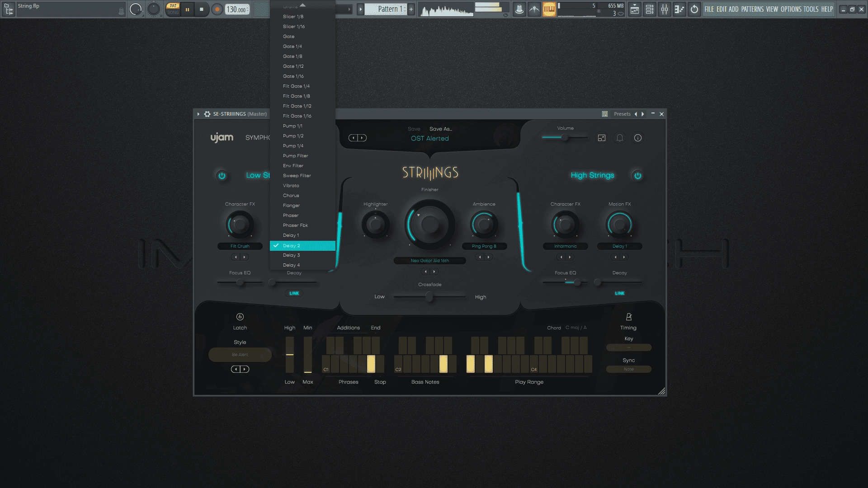
Task: Click the undo history circular arrow icon
Action: pos(694,9)
